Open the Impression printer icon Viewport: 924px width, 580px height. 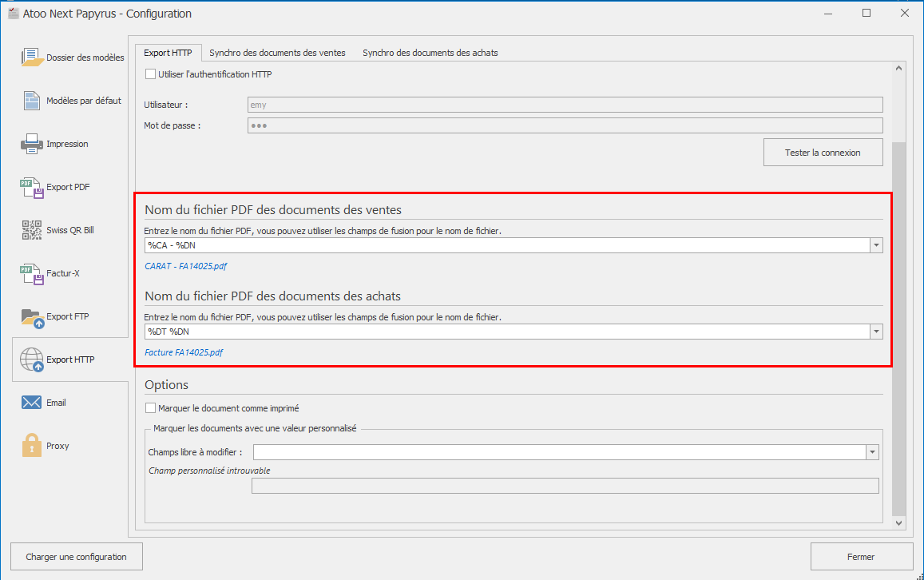32,144
